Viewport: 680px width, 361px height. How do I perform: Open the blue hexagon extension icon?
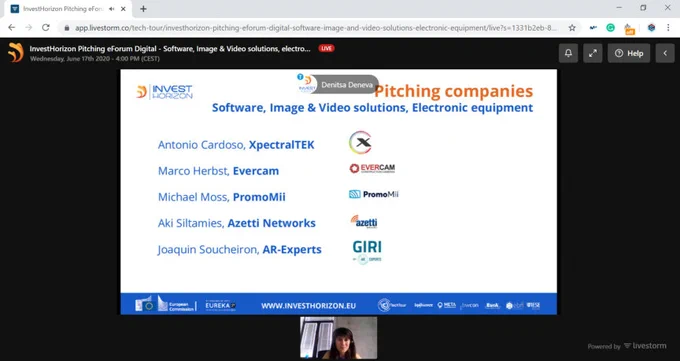coord(651,28)
